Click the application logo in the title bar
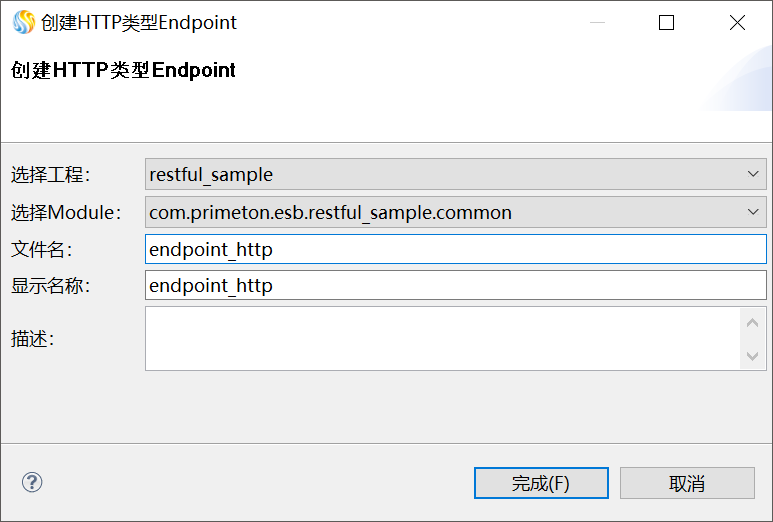This screenshot has height=522, width=773. click(23, 22)
